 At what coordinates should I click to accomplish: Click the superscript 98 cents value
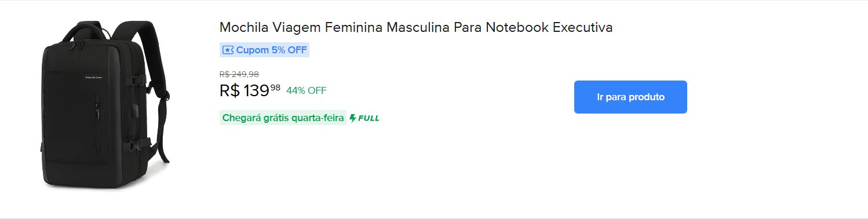point(275,87)
